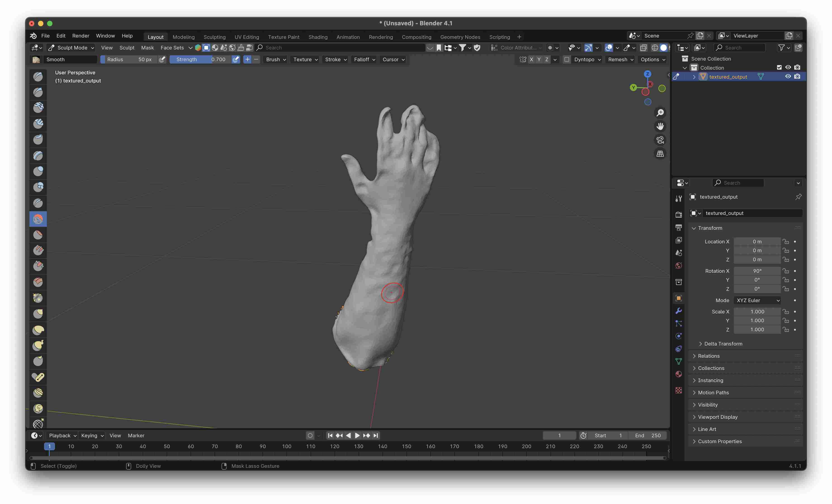Switch perspective/orthographic view grid icon
This screenshot has height=504, width=832.
click(660, 154)
